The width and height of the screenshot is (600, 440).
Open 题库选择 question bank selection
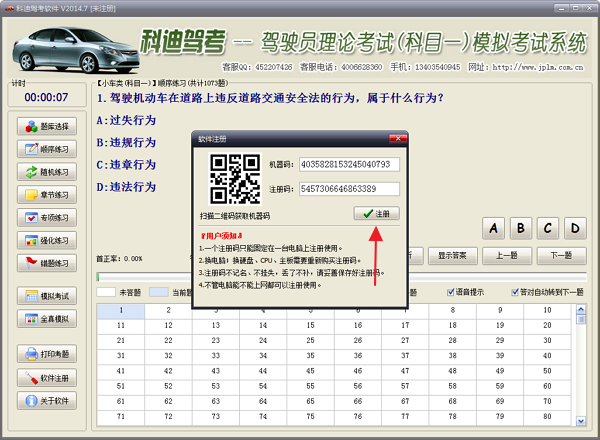[x=47, y=126]
